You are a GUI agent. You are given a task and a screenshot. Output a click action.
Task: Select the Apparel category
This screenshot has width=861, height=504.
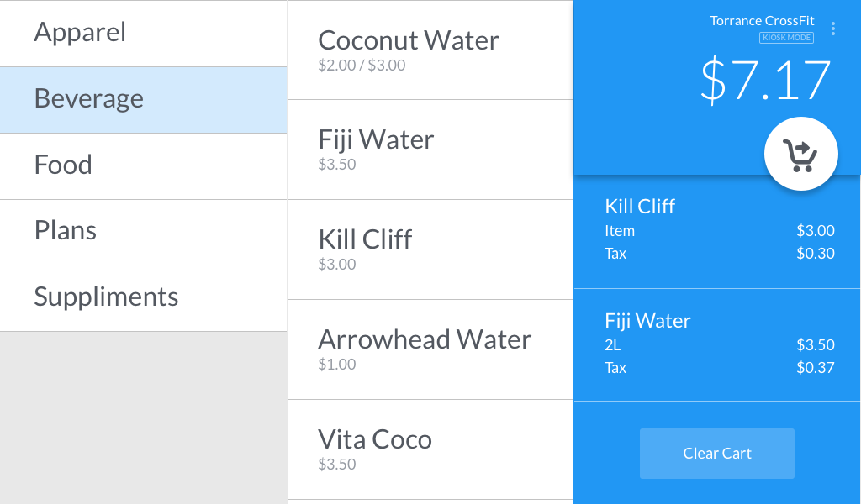143,33
